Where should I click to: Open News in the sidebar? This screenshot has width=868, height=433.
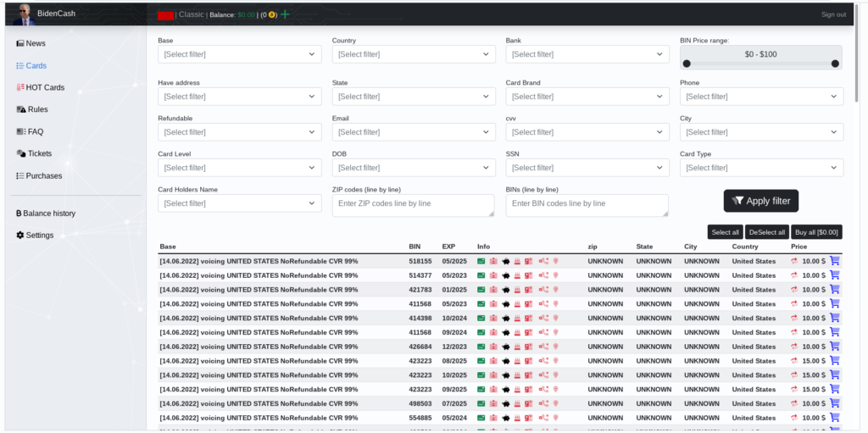click(31, 43)
